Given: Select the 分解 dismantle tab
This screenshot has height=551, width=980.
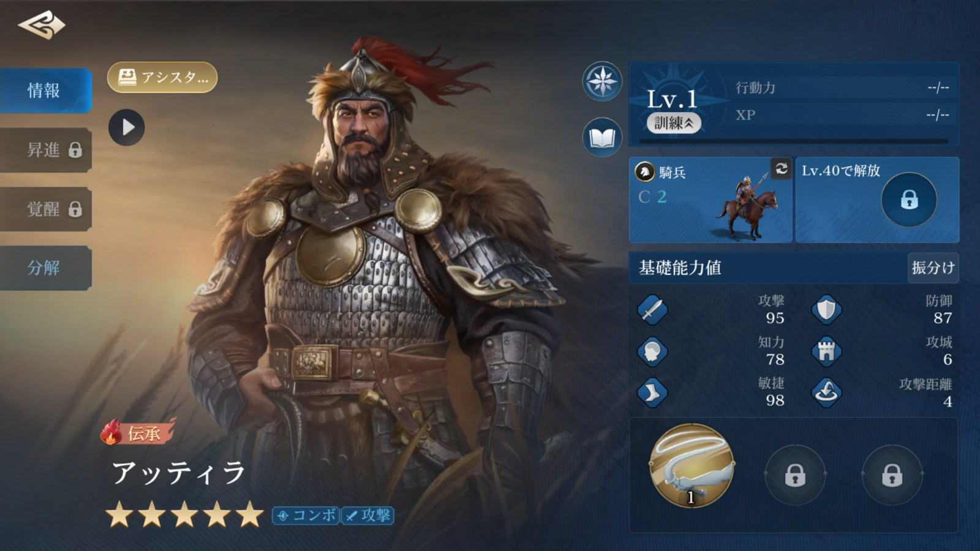Looking at the screenshot, I should pyautogui.click(x=45, y=268).
